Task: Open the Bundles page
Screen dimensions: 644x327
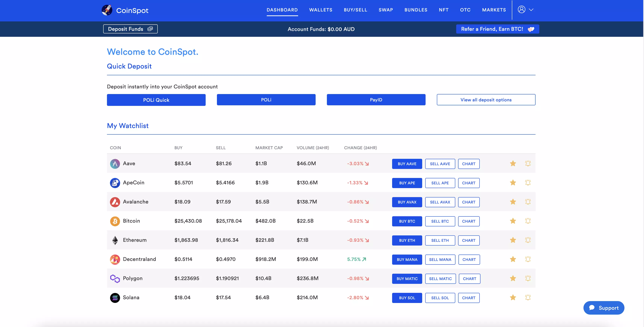Action: (416, 10)
